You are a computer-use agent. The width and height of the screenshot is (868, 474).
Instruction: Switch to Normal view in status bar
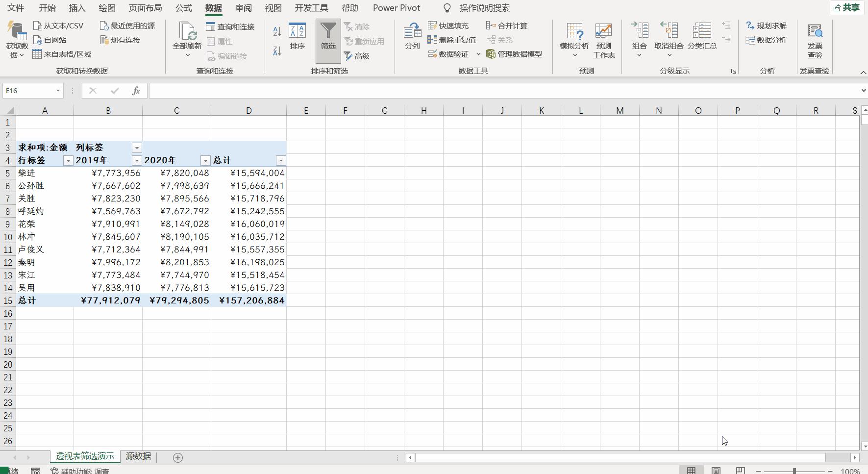coord(691,471)
